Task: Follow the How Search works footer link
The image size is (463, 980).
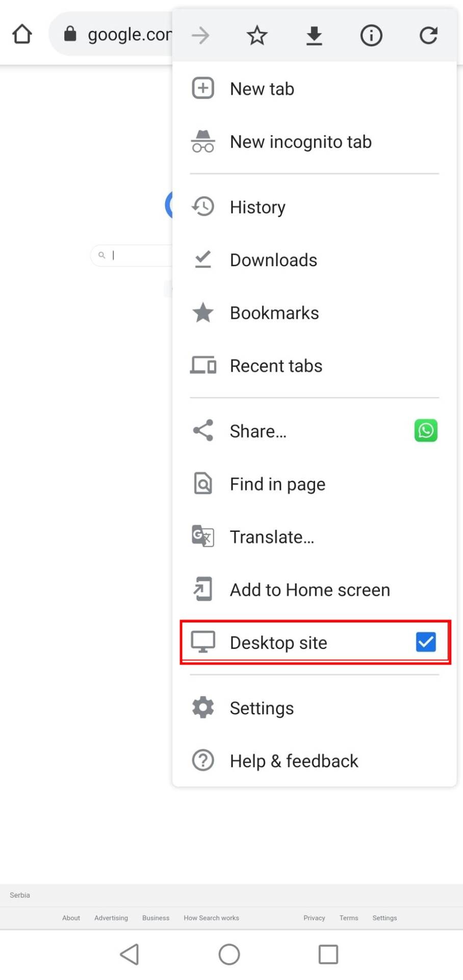Action: click(x=211, y=918)
